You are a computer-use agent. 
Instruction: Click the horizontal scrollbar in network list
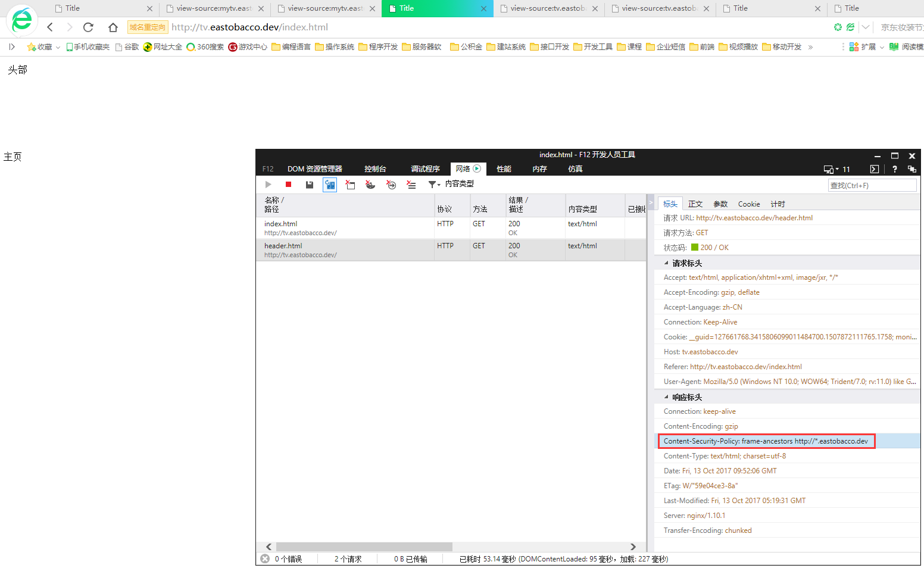363,547
